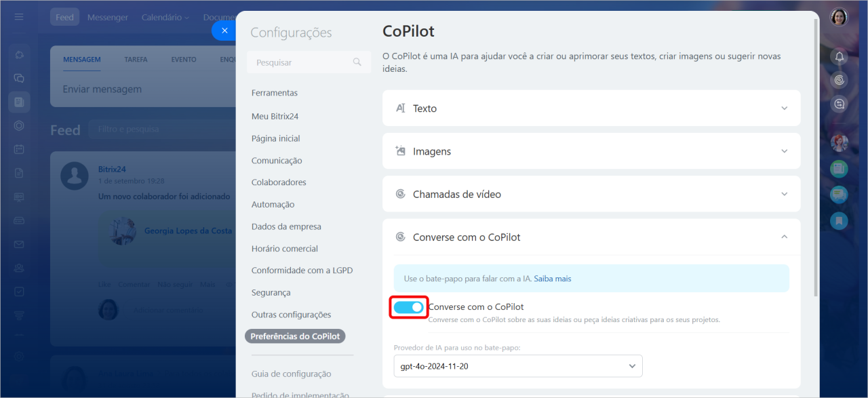Screen dimensions: 868x398
Task: Close the settings panel with the X button
Action: (224, 31)
